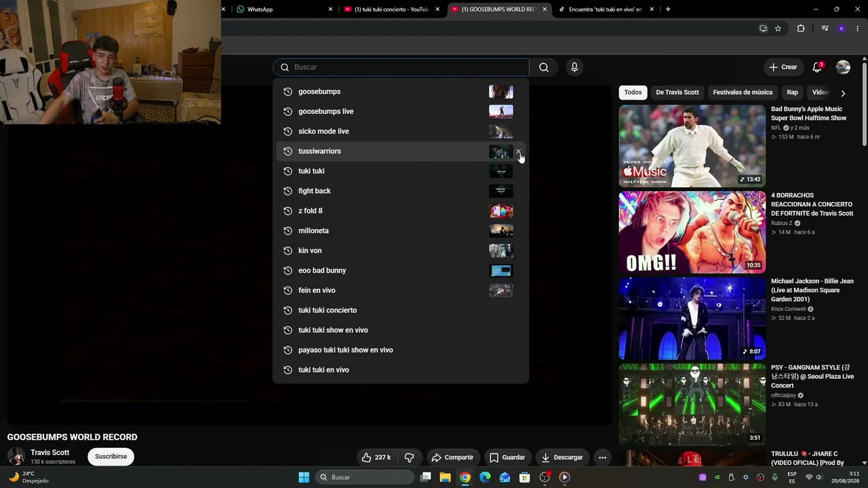Open the Chrome three-dot menu
868x488 pixels.
pos(857,28)
